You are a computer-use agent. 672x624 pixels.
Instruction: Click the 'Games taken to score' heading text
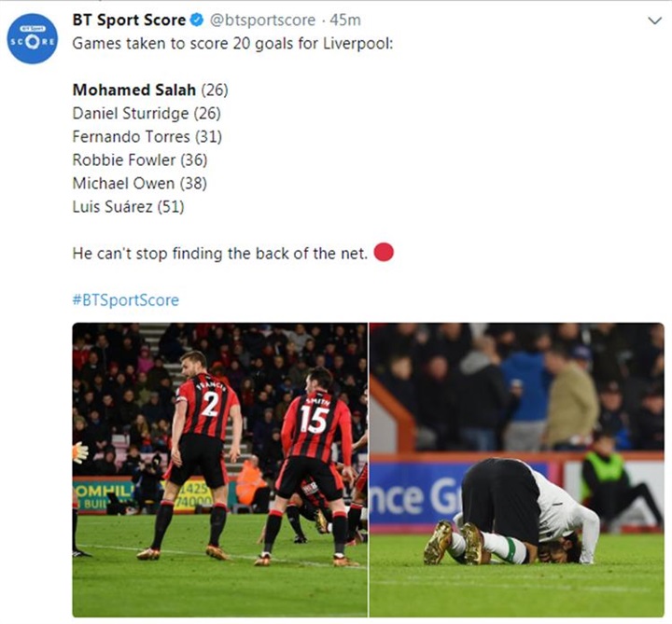click(x=232, y=43)
